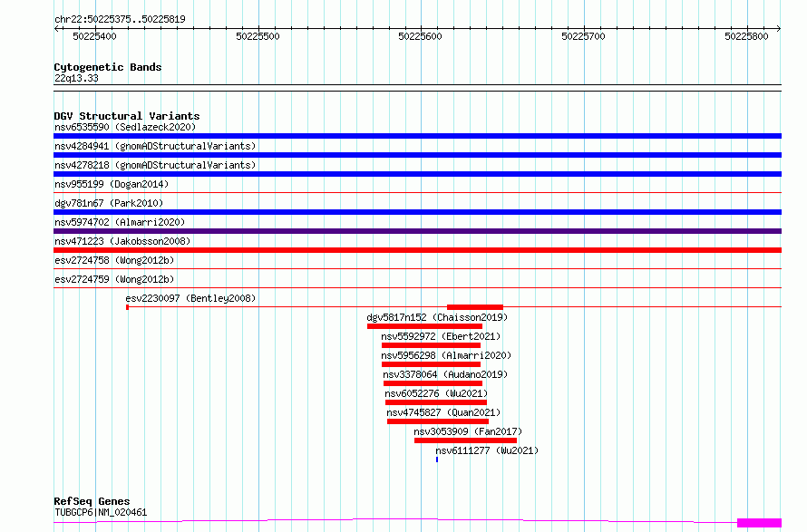807x532 pixels.
Task: Click the TUBGCP6|NM_020461 gene label
Action: coord(101,512)
